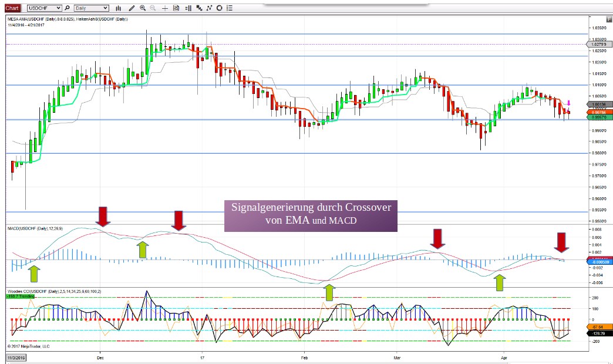Click the green -159.7 Trending label
The height and width of the screenshot is (364, 613).
(21, 296)
